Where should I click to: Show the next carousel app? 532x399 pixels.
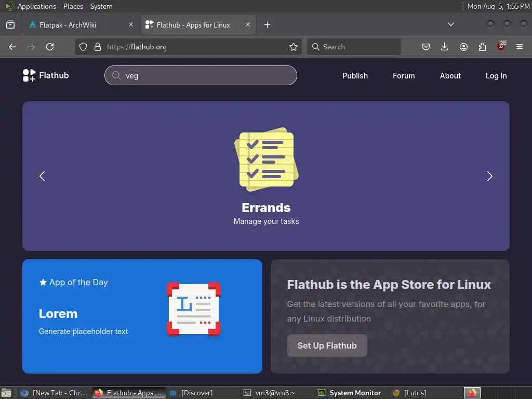[489, 176]
